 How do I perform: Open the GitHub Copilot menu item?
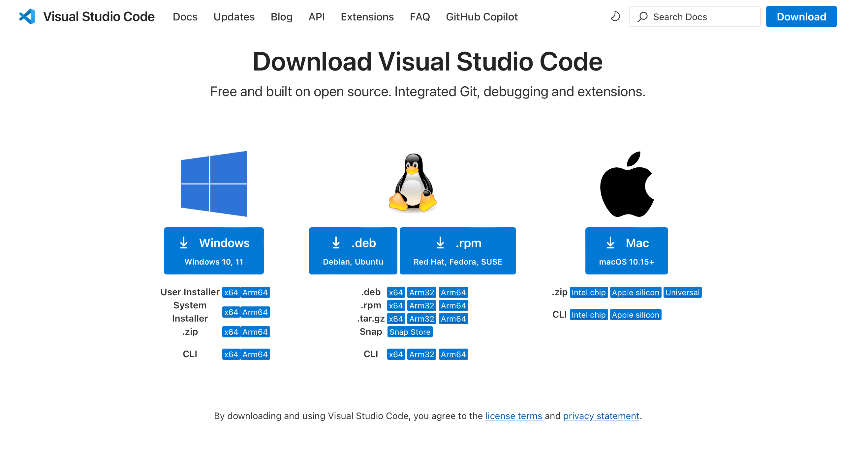tap(481, 17)
